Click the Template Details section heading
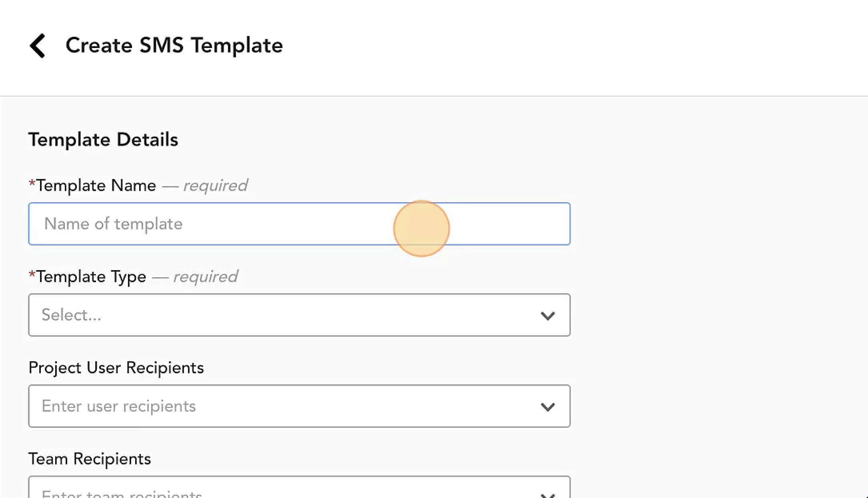Screen dimensions: 868x498 [x=103, y=139]
